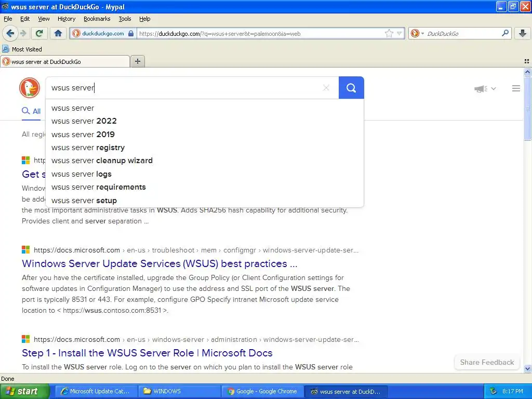532x399 pixels.
Task: Select the All results tab
Action: (31, 111)
